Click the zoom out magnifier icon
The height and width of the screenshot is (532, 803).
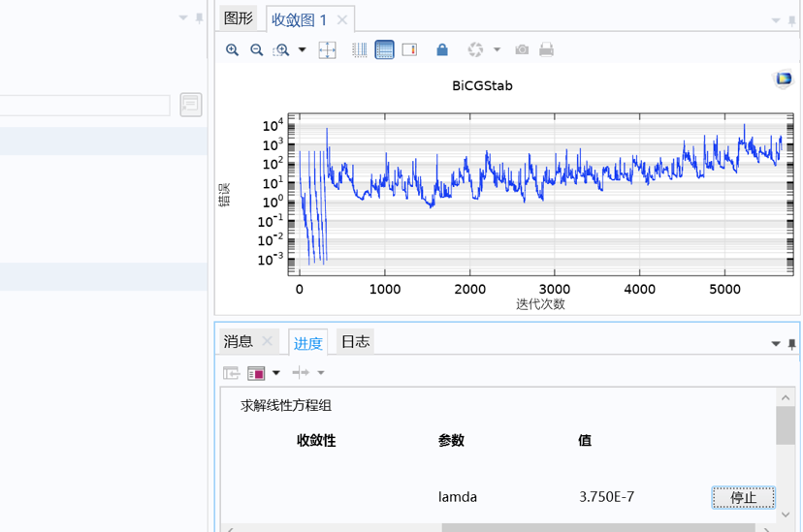coord(256,49)
